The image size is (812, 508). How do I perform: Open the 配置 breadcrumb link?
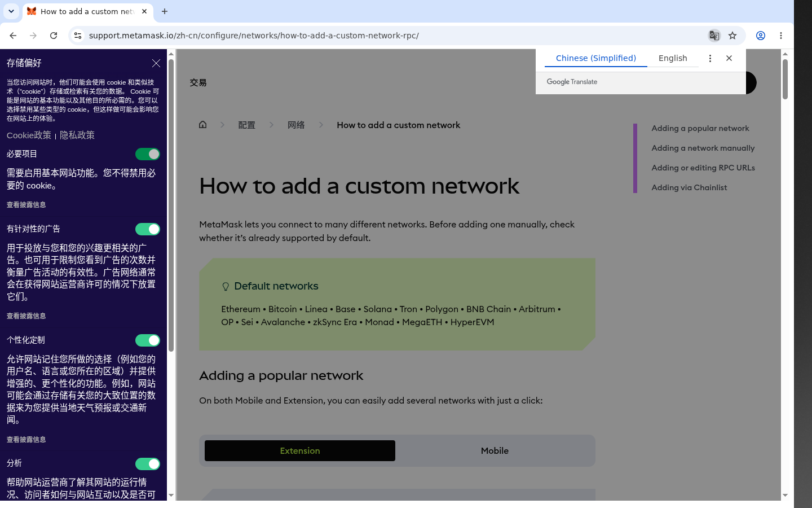point(246,125)
